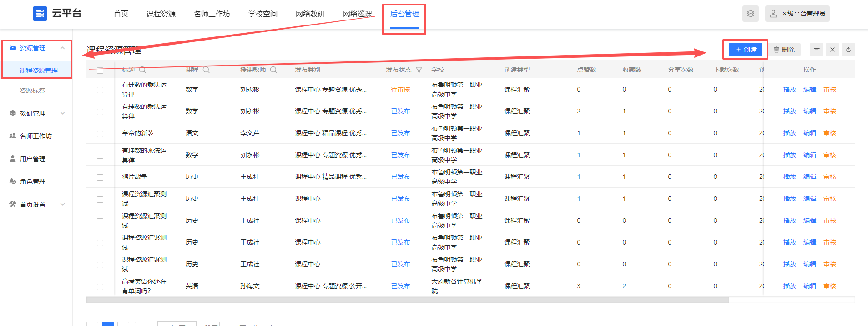Click 审核 link for the 待审核 row
Screen dimensions: 868x326
tap(830, 89)
